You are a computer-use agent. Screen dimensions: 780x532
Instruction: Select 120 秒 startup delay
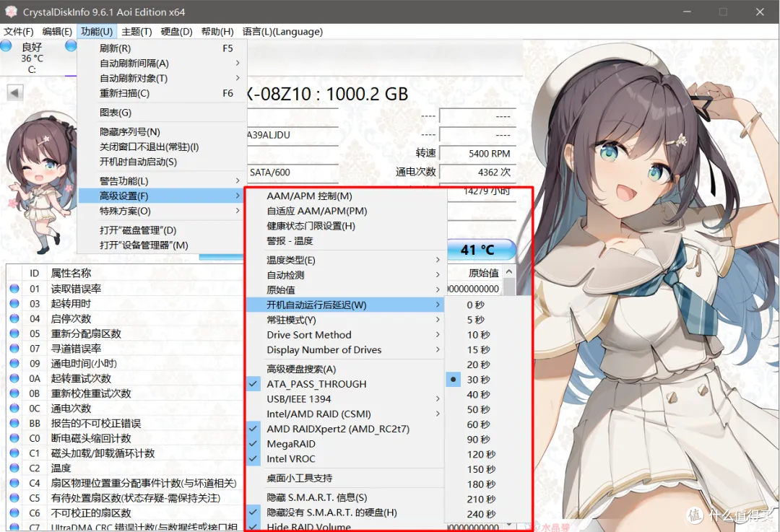tap(488, 454)
